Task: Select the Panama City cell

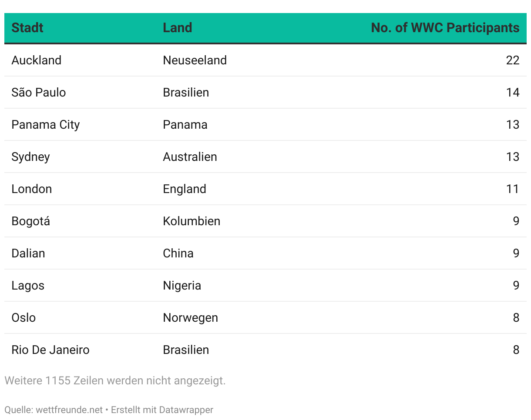Action: coord(46,125)
